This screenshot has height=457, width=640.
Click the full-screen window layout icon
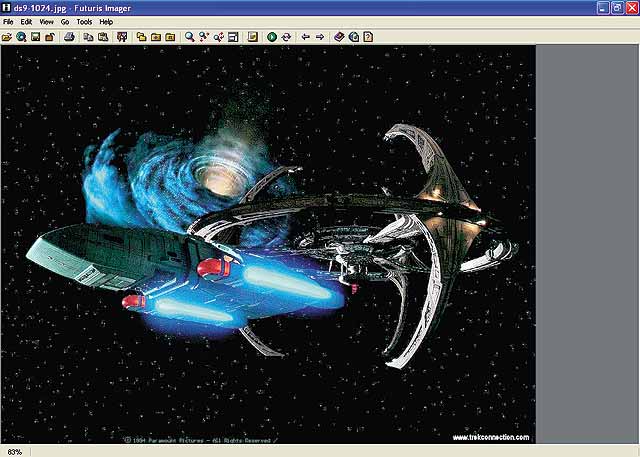point(233,37)
